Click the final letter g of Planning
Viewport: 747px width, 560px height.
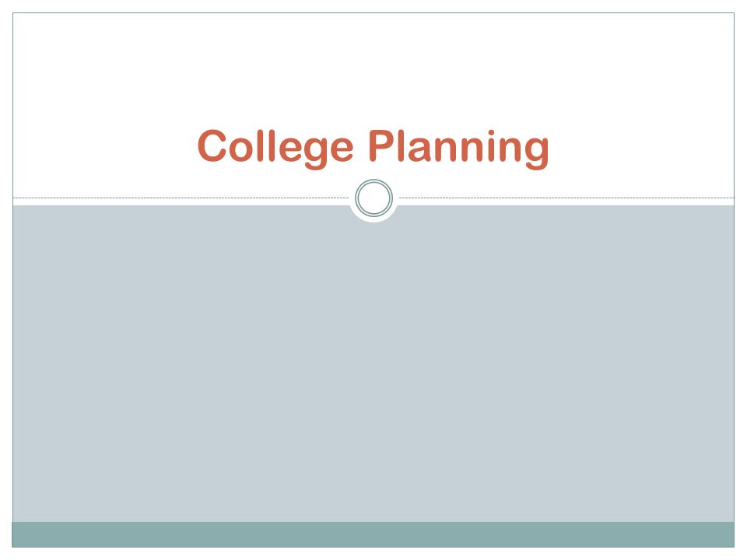coord(537,152)
